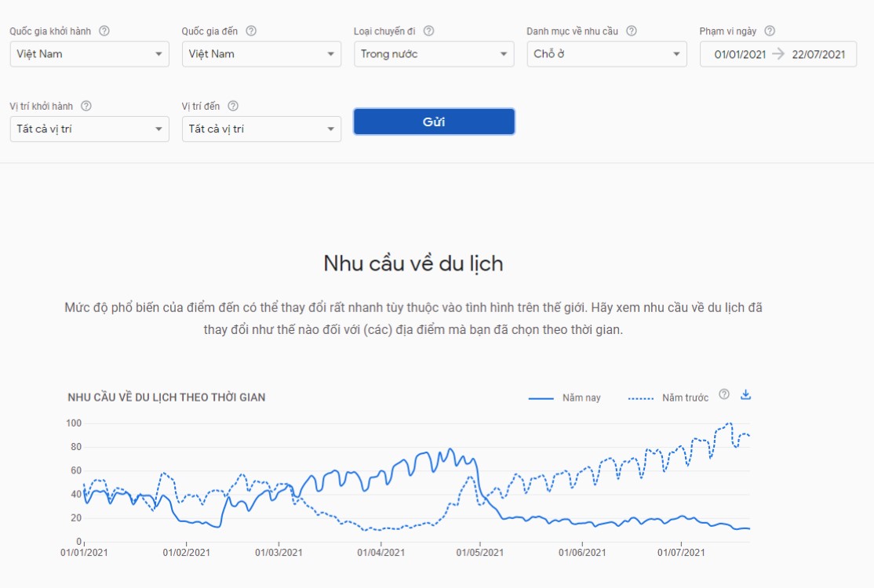This screenshot has width=874, height=588.
Task: Open help icon next to Loại chuyến đi
Action: (428, 31)
